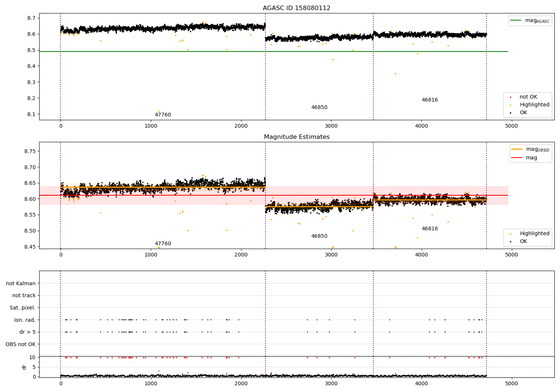
Task: Click 'OK' in Magnitude Estimates legend
Action: (x=519, y=242)
